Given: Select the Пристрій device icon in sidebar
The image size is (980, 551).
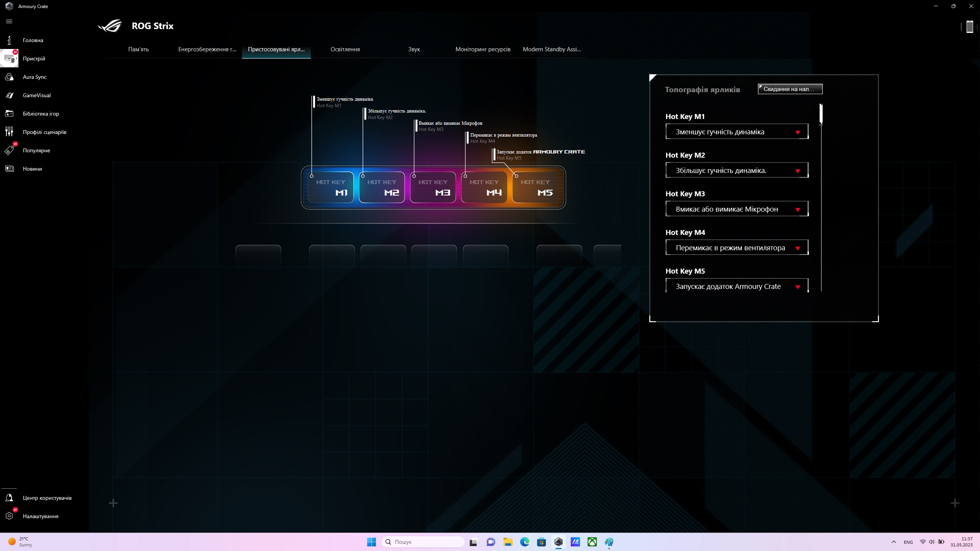Looking at the screenshot, I should (x=9, y=59).
